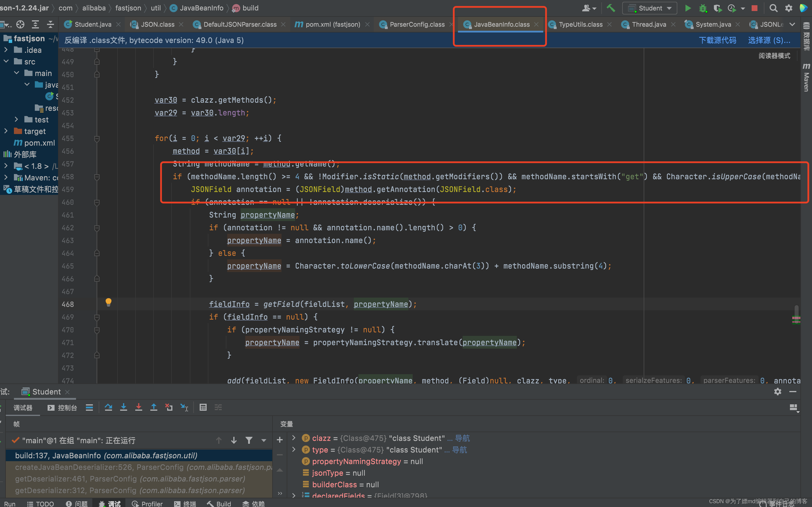Open the Thread.java tab
The height and width of the screenshot is (507, 812).
(x=649, y=24)
